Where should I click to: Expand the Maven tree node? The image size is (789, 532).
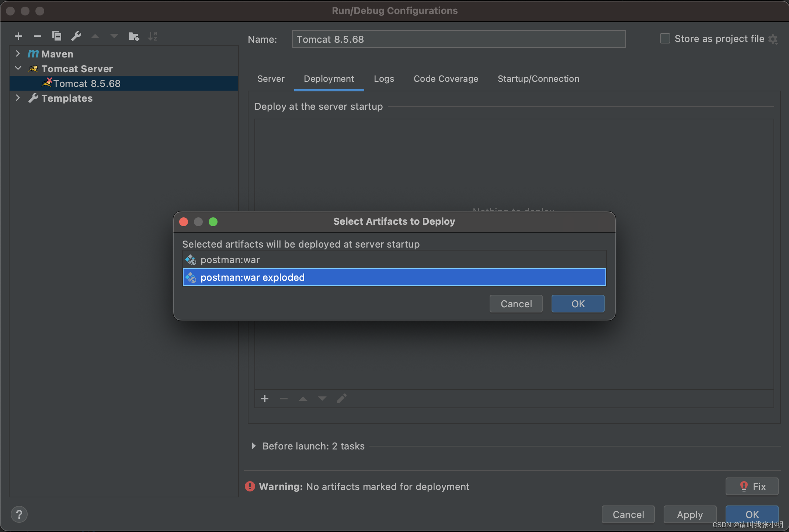point(18,54)
